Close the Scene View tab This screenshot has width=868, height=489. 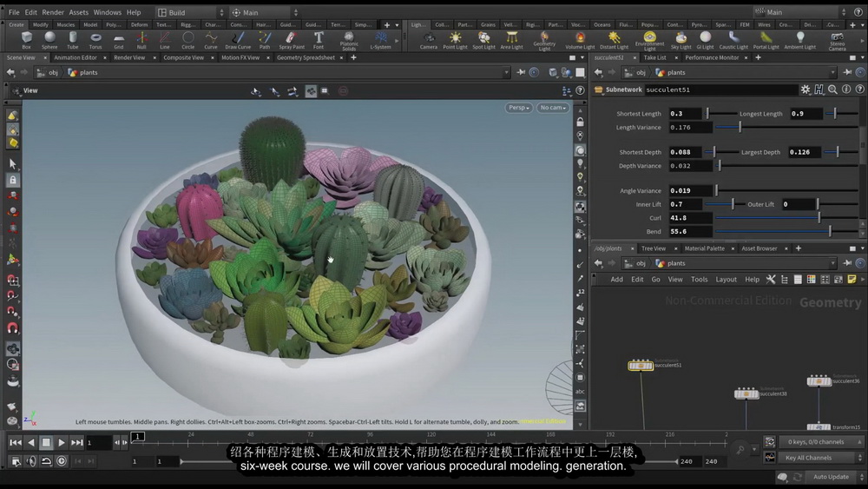[x=45, y=57]
